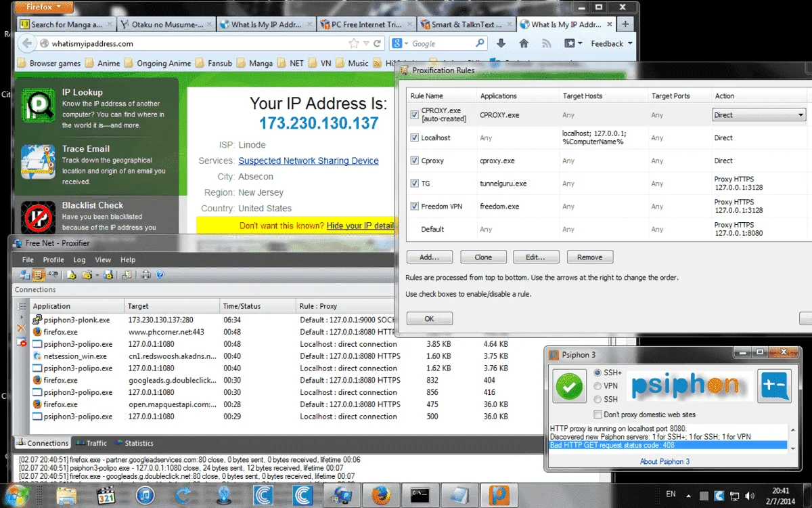Open the View menu in Proxifier
Viewport: 812px width, 508px height.
coord(103,260)
